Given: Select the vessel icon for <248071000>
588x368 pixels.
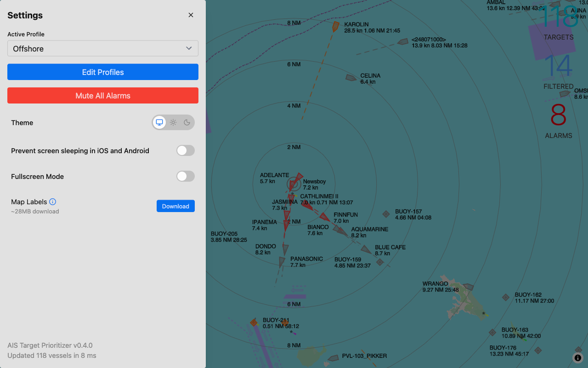Looking at the screenshot, I should [x=403, y=42].
